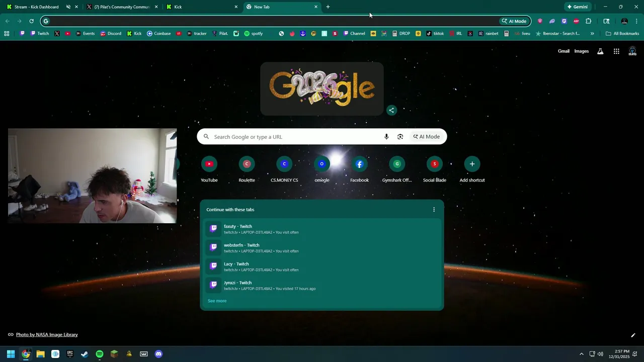Click the Add shortcut button

tap(472, 169)
